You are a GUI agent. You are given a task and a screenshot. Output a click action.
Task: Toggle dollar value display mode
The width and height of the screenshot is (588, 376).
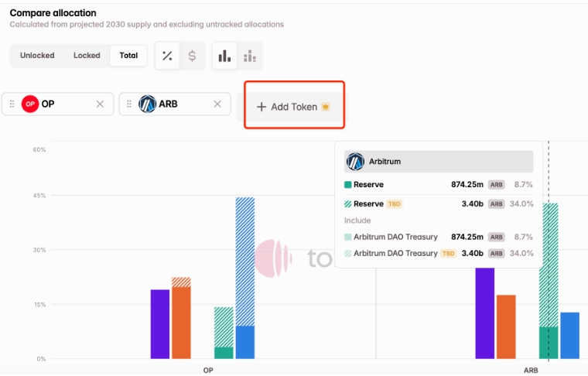pos(192,56)
